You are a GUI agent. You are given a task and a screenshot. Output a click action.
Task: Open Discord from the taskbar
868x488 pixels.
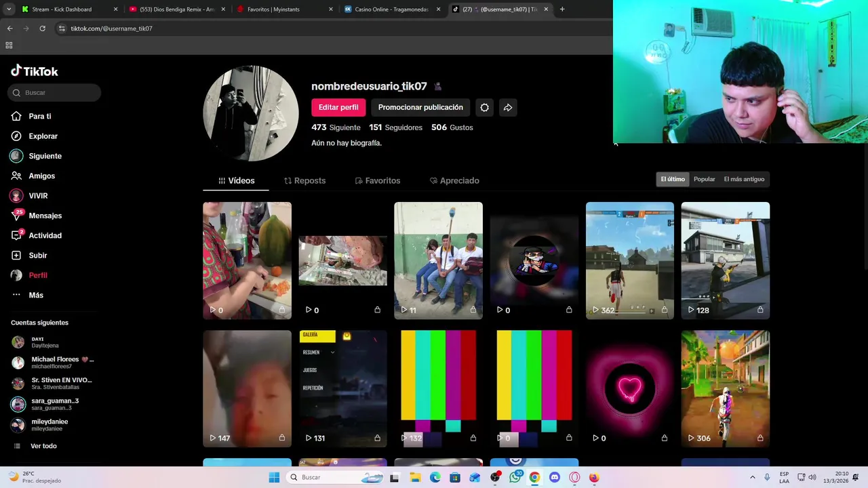click(555, 477)
